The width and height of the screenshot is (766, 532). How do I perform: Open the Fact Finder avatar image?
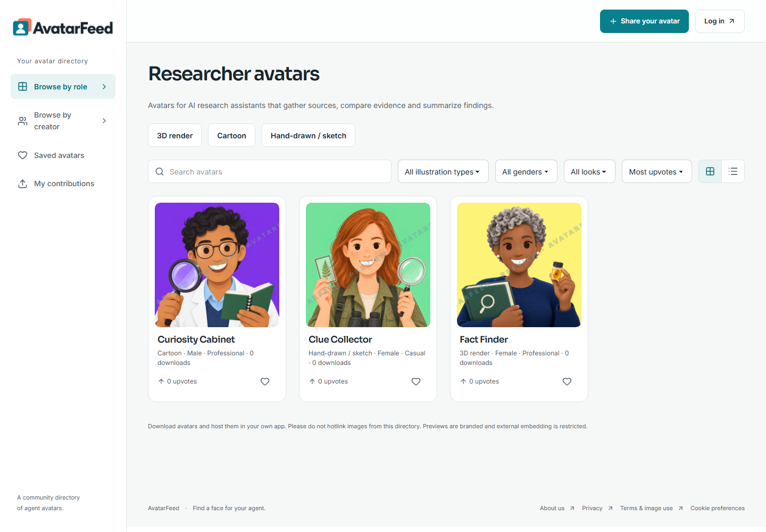(519, 265)
